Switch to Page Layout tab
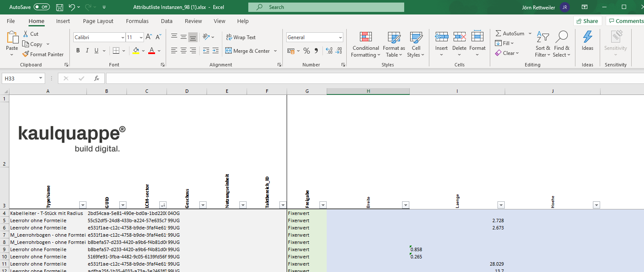Viewport: 644px width, 272px height. (98, 21)
